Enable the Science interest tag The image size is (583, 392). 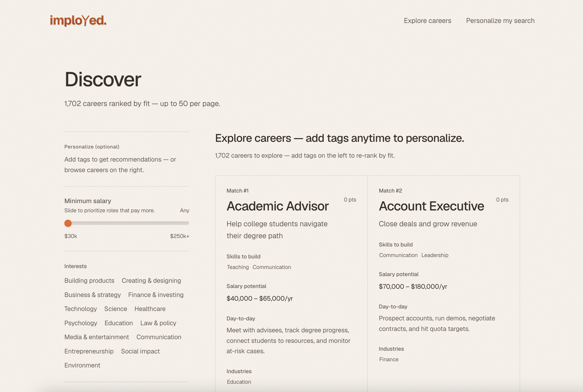point(116,309)
